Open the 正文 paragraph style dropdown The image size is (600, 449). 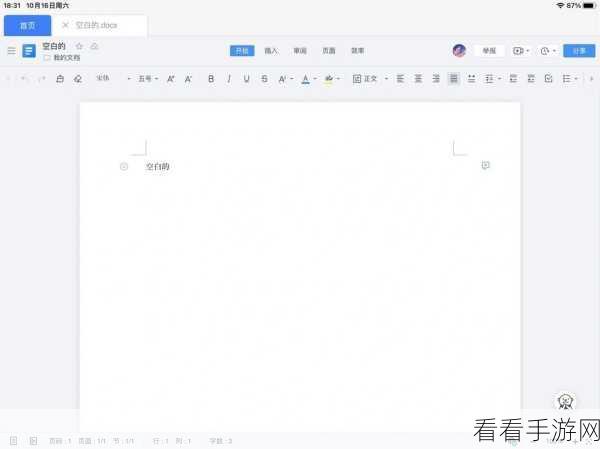[x=370, y=79]
